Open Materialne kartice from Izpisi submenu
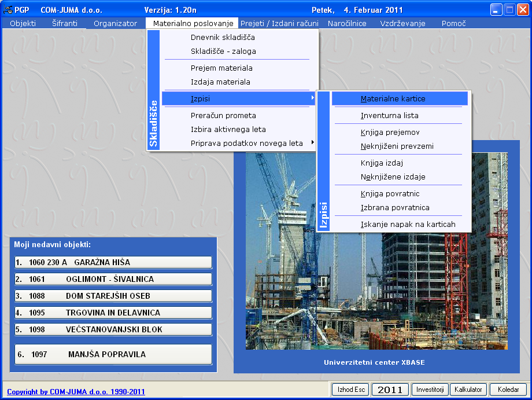Image resolution: width=532 pixels, height=400 pixels. pyautogui.click(x=393, y=99)
